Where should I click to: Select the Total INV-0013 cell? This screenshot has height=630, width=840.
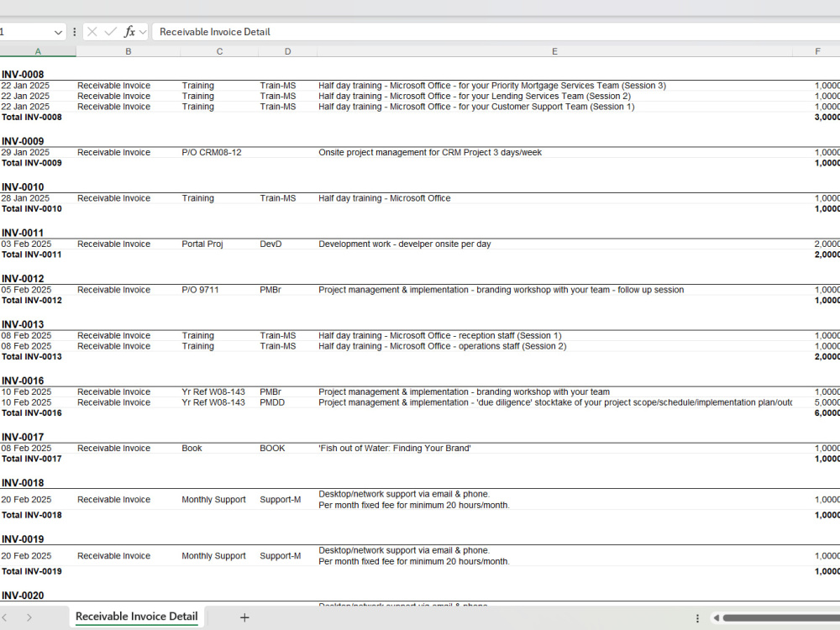pos(32,357)
